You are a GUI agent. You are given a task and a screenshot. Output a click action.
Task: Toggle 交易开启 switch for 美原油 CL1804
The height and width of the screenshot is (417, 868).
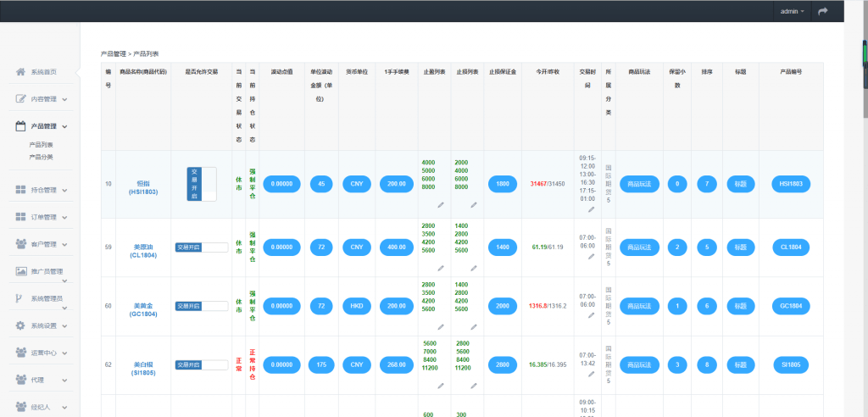coord(202,247)
